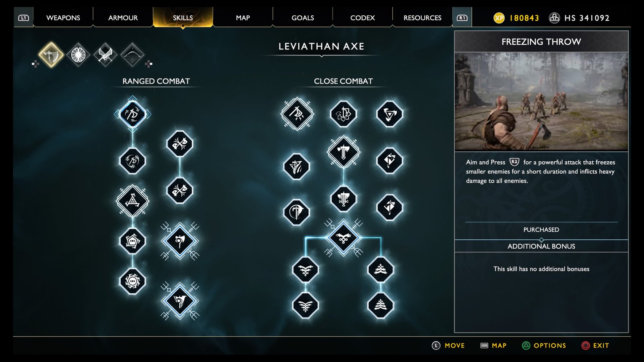
Task: Open the Blades of Chaos skill category
Action: (105, 55)
